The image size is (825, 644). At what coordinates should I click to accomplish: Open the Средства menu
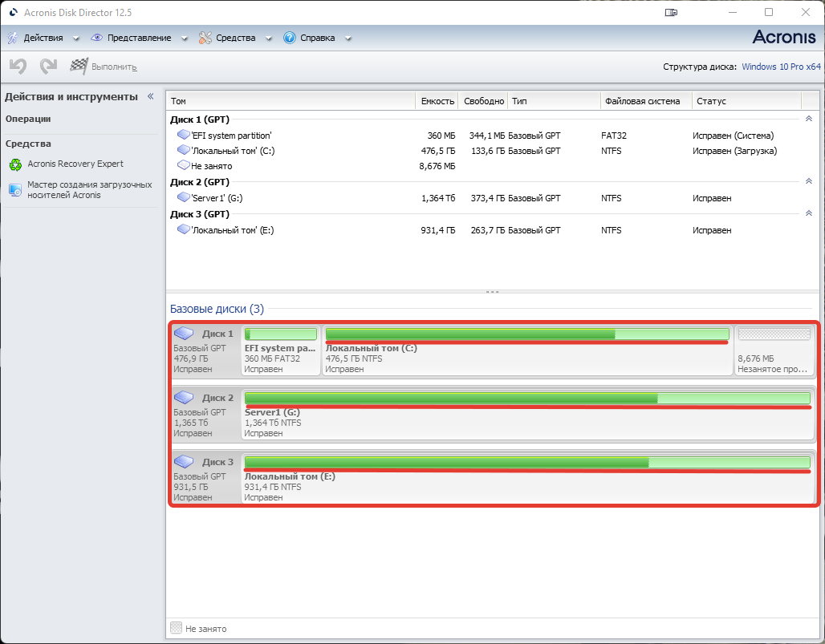pos(236,38)
